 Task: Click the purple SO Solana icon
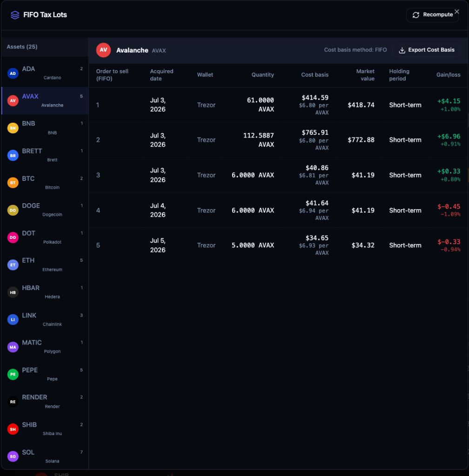pos(13,456)
